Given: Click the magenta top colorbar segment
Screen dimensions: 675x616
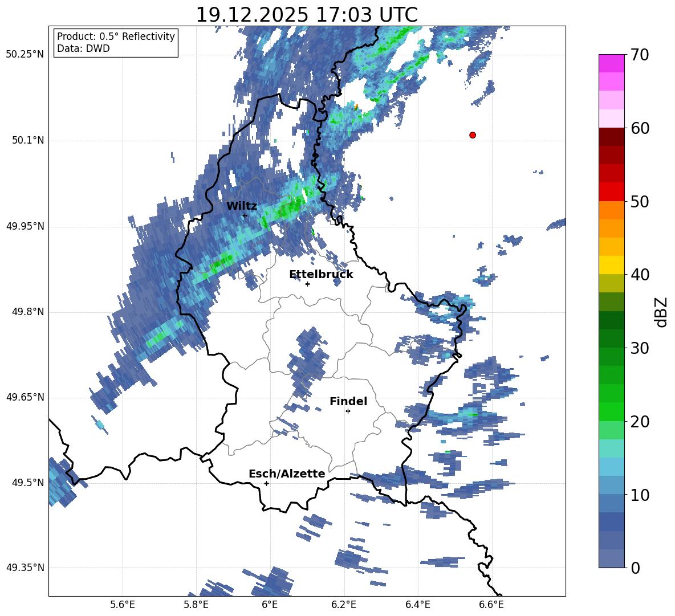Looking at the screenshot, I should click(x=611, y=64).
